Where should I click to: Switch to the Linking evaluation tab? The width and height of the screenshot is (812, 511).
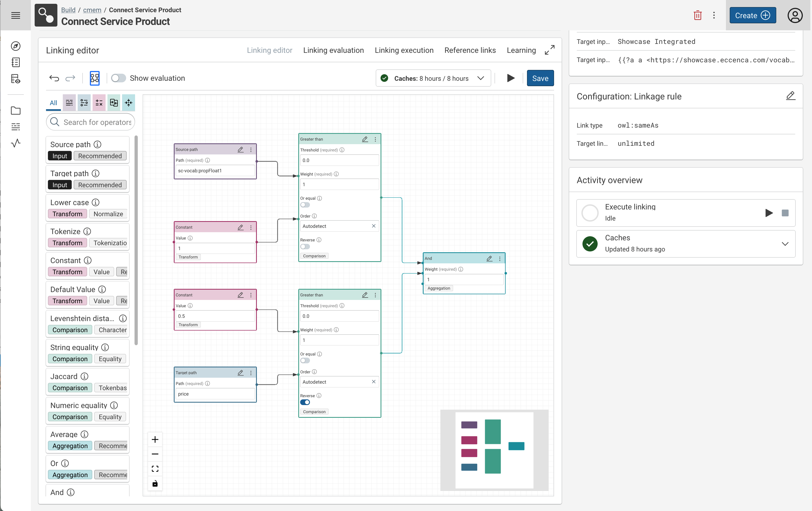333,50
